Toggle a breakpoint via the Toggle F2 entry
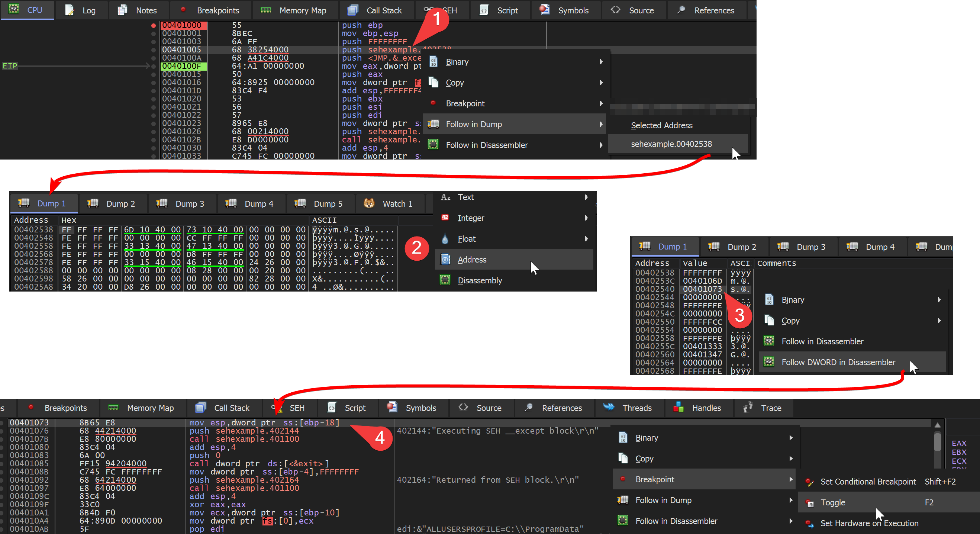Viewport: 980px width, 534px height. [834, 502]
